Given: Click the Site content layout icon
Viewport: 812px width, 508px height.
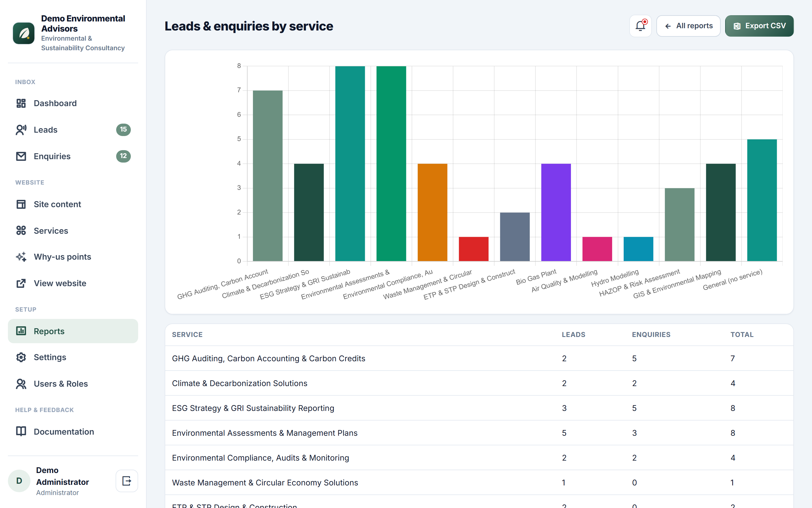Looking at the screenshot, I should click(x=21, y=204).
